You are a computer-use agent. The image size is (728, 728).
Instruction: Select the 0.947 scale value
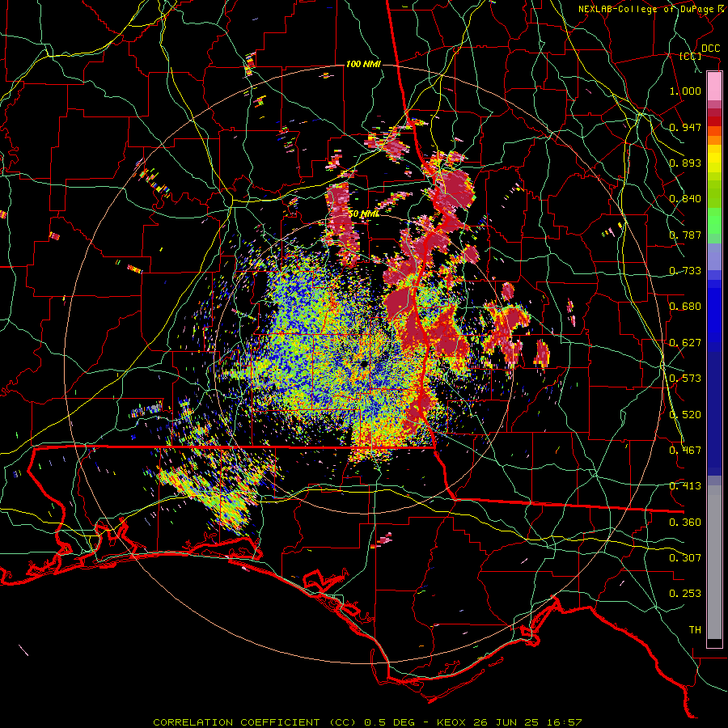point(685,127)
